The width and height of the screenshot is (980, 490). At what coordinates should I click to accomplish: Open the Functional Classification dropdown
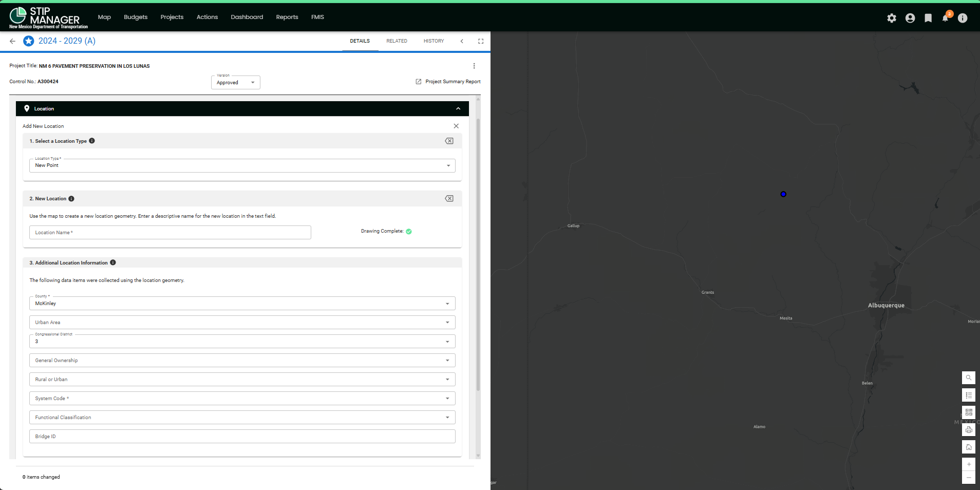point(242,417)
